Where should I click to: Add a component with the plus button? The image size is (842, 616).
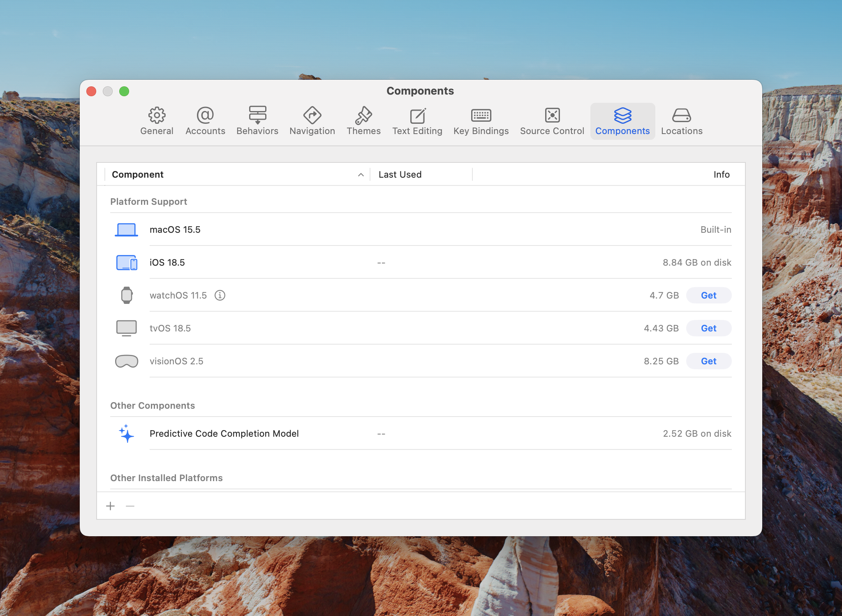pos(110,506)
